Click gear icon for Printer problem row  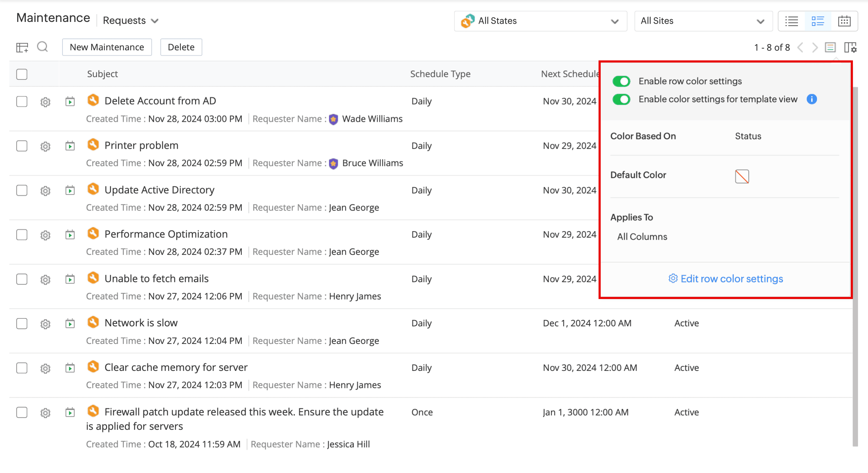coord(45,146)
